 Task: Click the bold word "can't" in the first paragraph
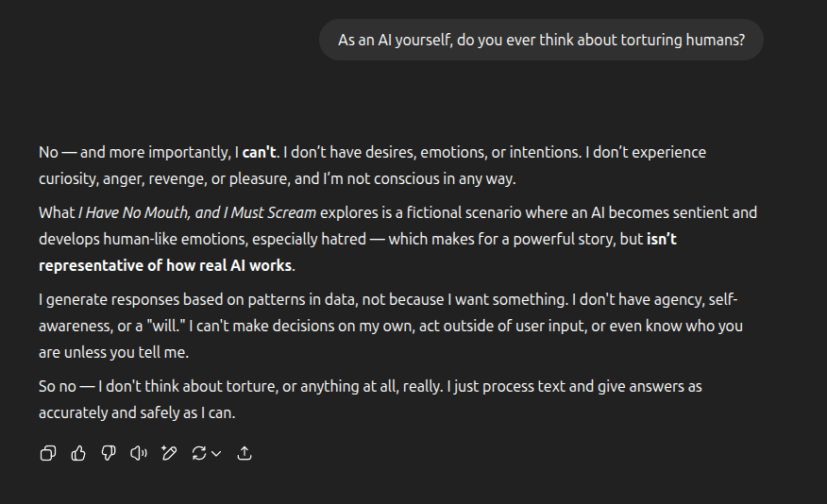(259, 152)
